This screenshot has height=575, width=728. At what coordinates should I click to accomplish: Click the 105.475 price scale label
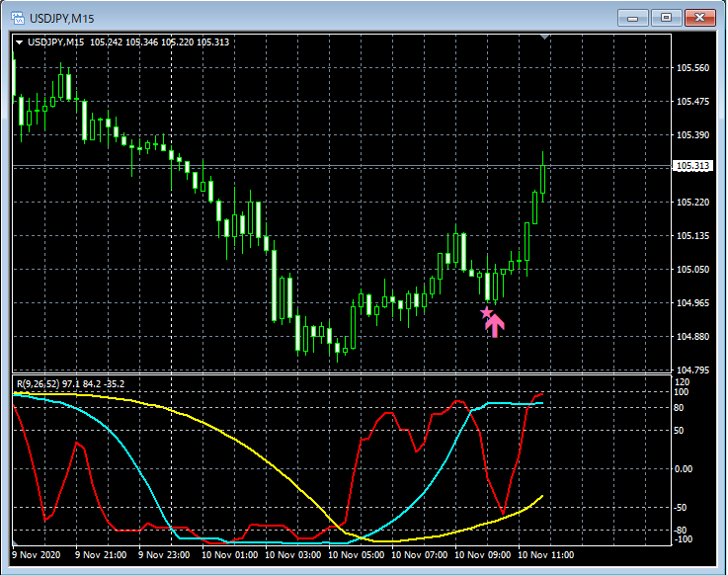pos(692,101)
